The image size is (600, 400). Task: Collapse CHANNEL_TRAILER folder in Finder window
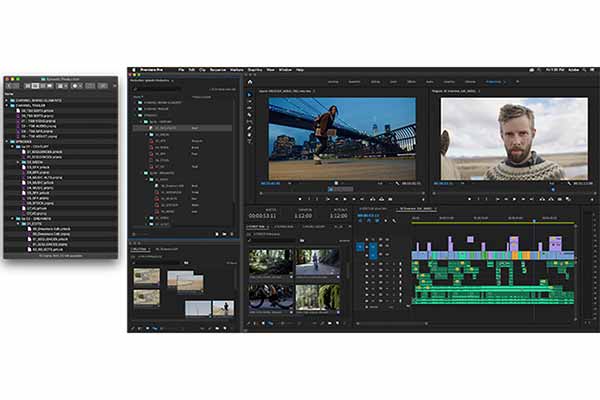(x=7, y=106)
